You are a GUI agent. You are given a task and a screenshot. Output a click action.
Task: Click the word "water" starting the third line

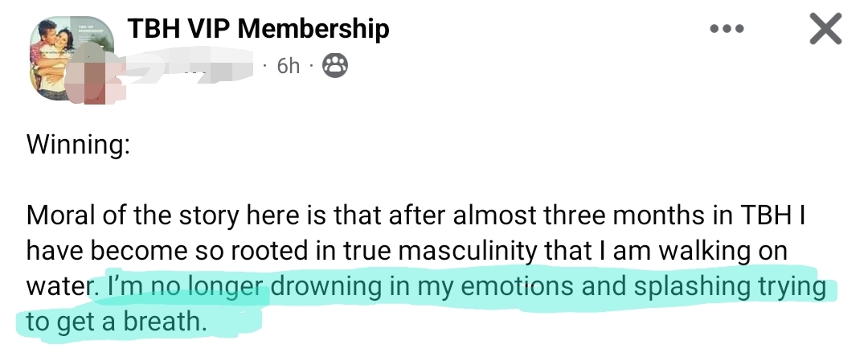58,286
